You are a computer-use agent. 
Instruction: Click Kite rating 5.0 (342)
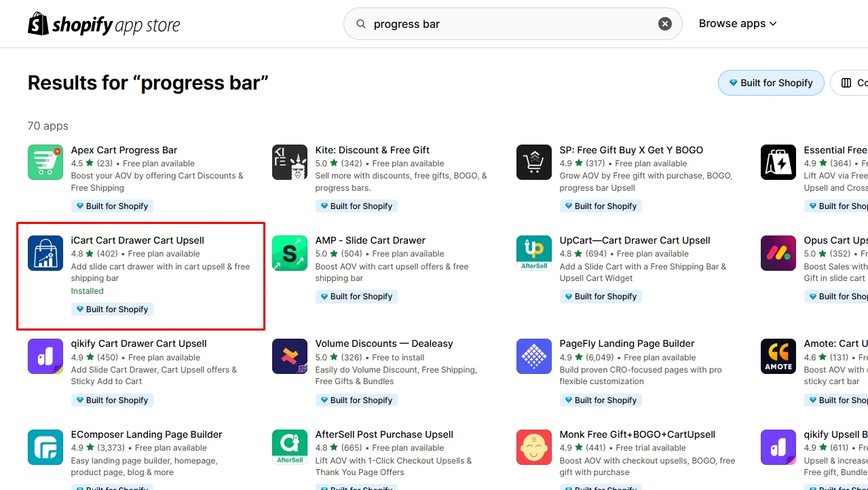339,164
